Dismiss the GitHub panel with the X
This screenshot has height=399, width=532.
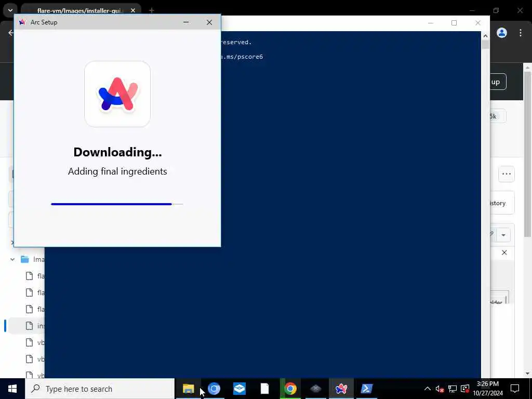[504, 252]
